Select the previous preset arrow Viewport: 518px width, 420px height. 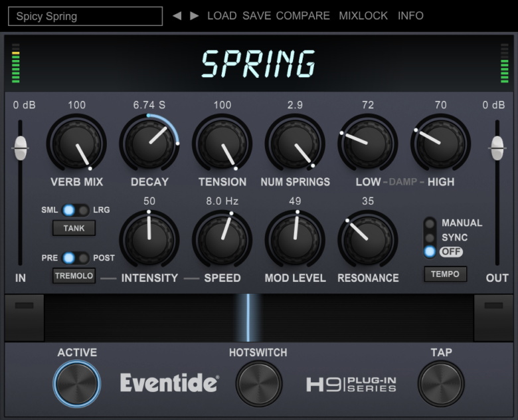177,15
